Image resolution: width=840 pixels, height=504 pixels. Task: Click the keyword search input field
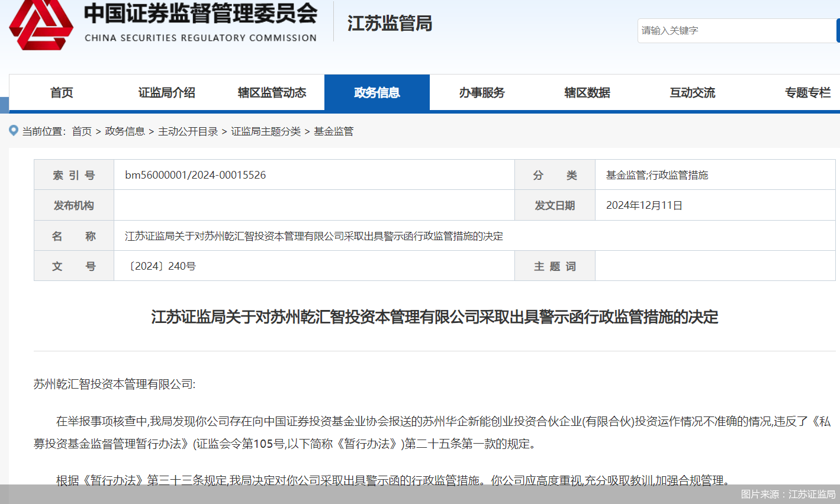click(x=737, y=30)
